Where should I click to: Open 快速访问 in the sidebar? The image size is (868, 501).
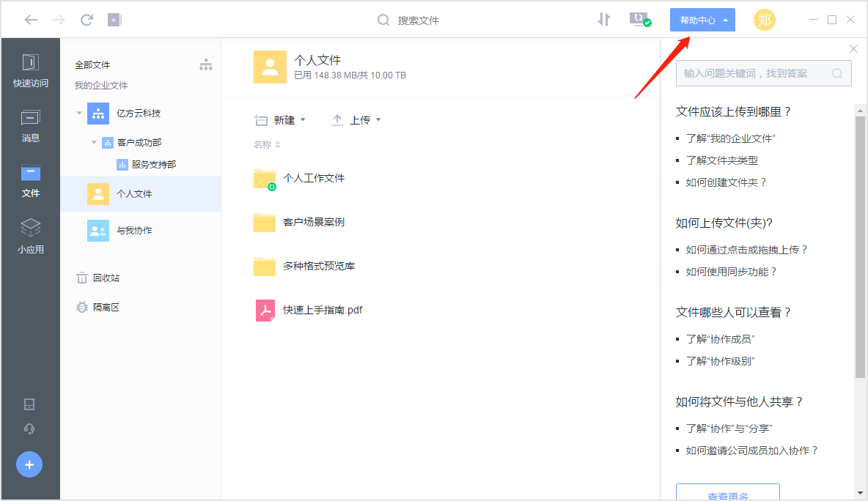pos(30,70)
